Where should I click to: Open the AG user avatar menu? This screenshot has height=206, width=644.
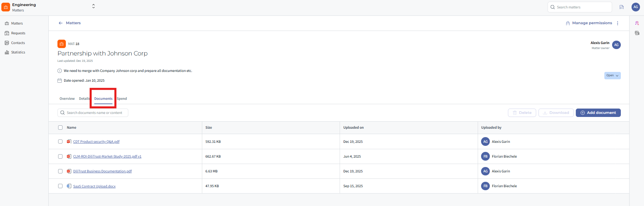click(x=636, y=7)
